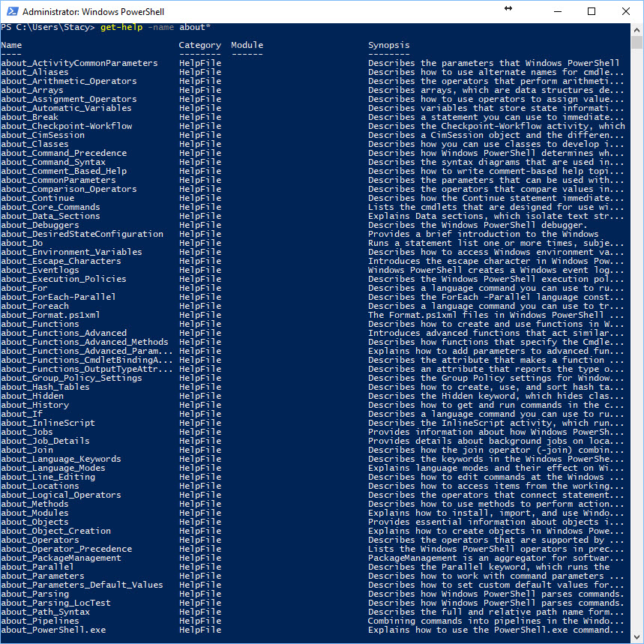644x644 pixels.
Task: Click the about_Arrays entry
Action: coord(32,91)
